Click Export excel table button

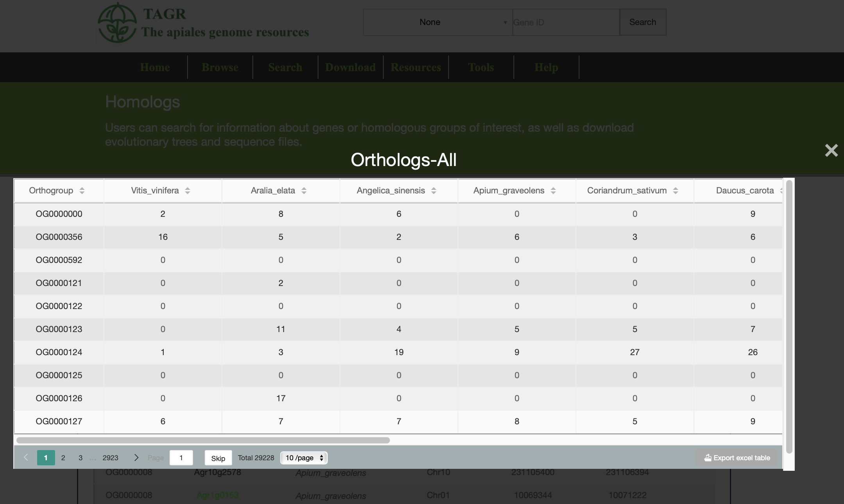coord(737,458)
